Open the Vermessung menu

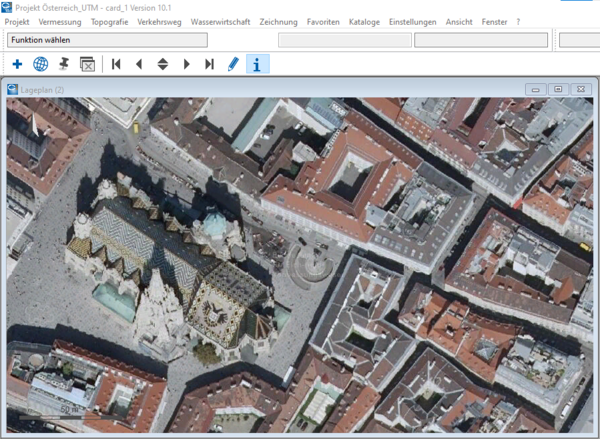click(60, 22)
